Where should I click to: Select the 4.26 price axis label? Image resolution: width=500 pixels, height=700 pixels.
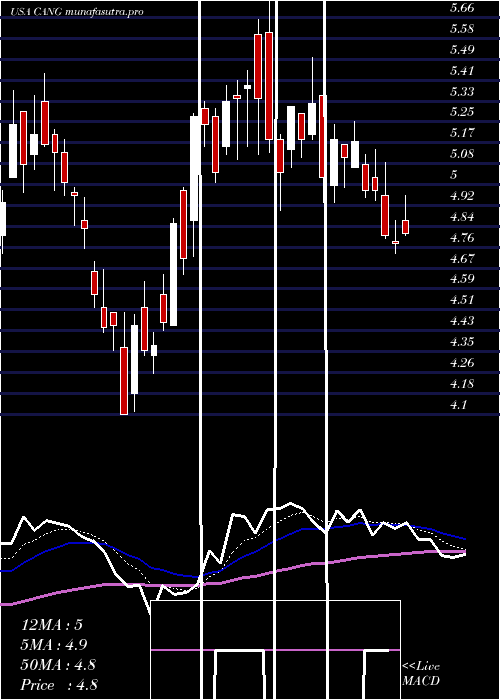coord(462,362)
